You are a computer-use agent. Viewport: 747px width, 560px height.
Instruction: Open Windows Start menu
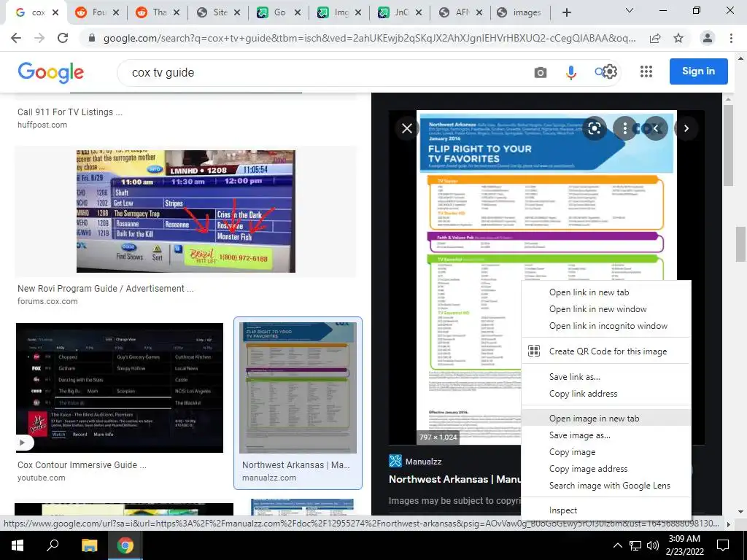(x=18, y=545)
